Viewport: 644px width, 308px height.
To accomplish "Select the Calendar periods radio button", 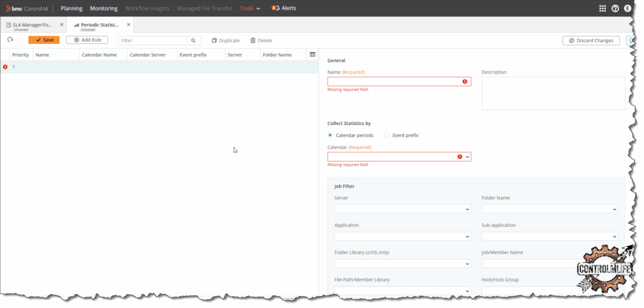I will tap(331, 135).
